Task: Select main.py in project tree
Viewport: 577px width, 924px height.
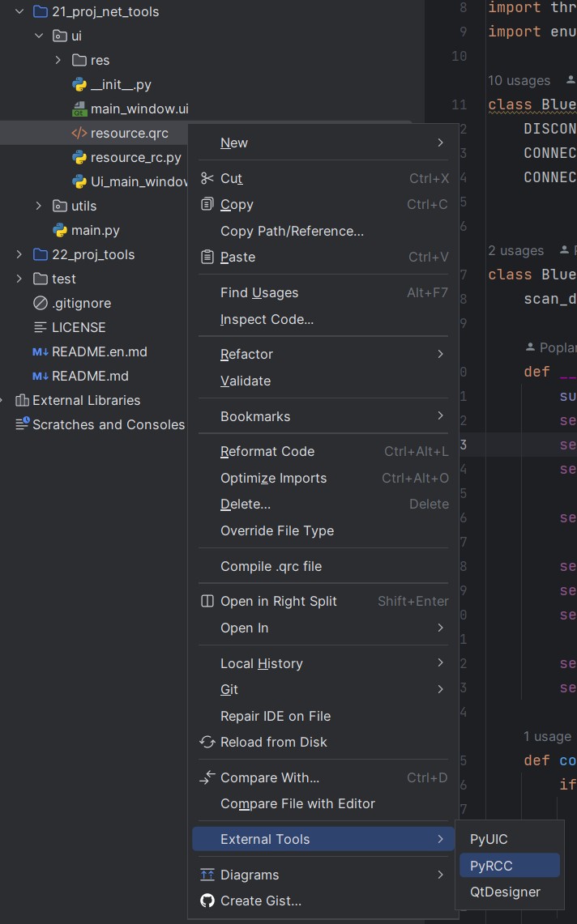Action: 95,230
